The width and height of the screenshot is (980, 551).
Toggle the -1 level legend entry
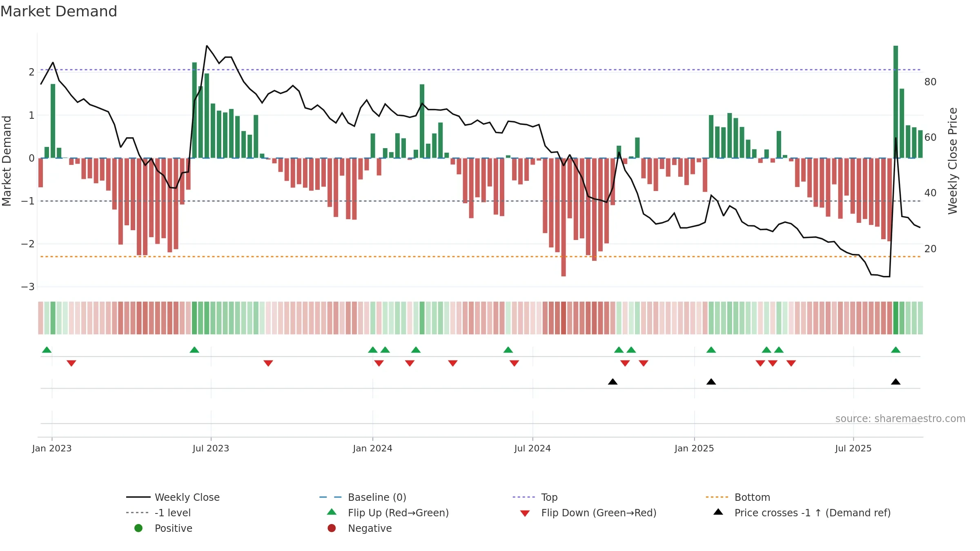[x=158, y=513]
